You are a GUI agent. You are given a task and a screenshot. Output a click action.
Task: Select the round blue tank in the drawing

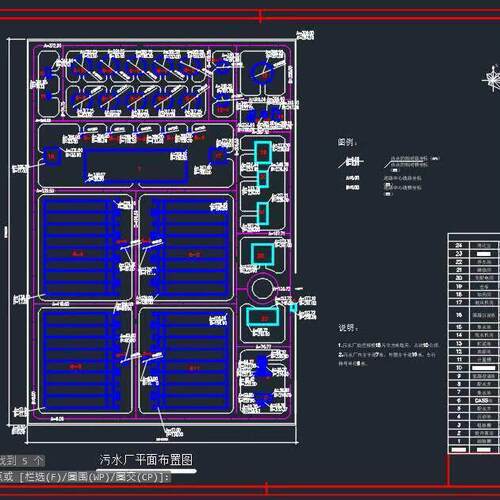[x=263, y=74]
